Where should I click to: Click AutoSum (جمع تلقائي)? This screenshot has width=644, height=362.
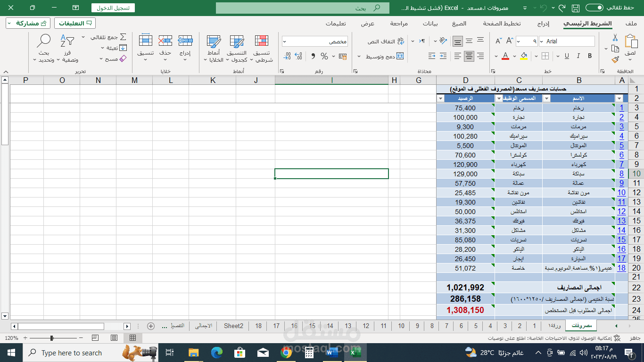point(109,37)
